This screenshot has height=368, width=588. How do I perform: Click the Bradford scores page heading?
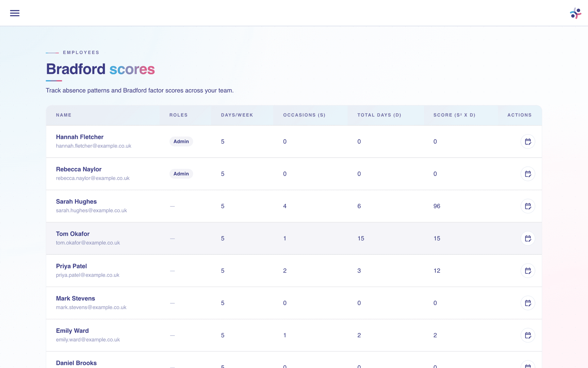pos(100,69)
